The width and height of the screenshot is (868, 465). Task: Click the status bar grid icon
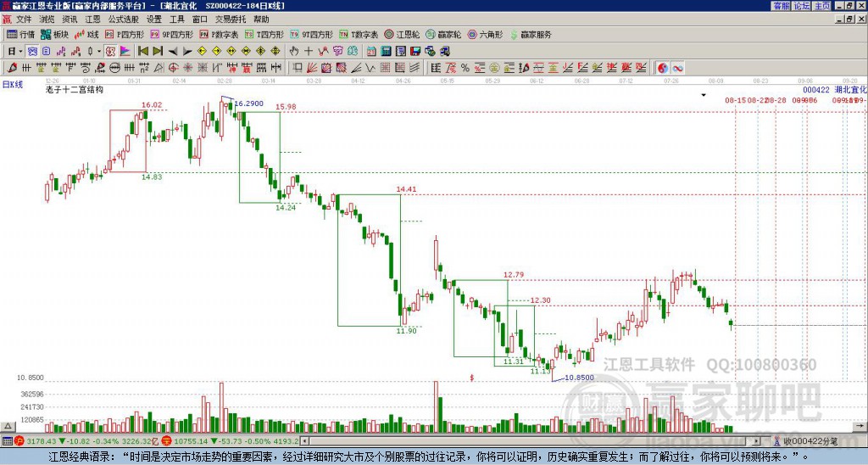[x=7, y=441]
